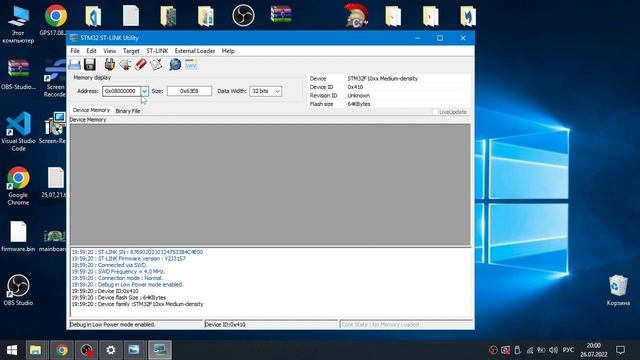640x360 pixels.
Task: Click the РУС language indicator
Action: tap(568, 350)
